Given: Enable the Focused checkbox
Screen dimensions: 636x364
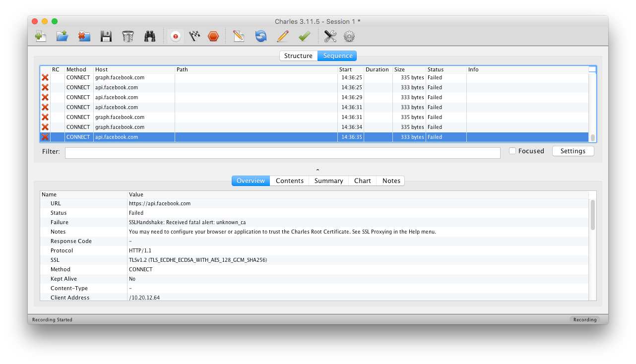Looking at the screenshot, I should [x=512, y=151].
